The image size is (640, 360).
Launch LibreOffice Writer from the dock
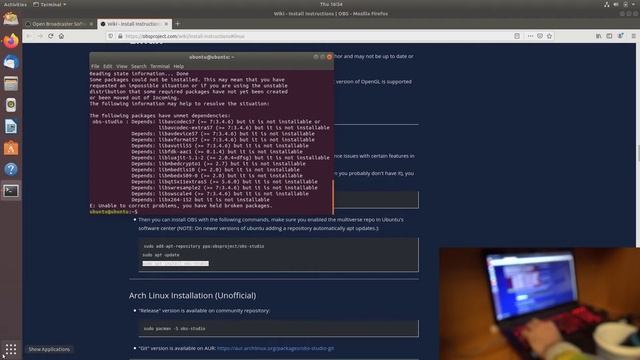11,127
